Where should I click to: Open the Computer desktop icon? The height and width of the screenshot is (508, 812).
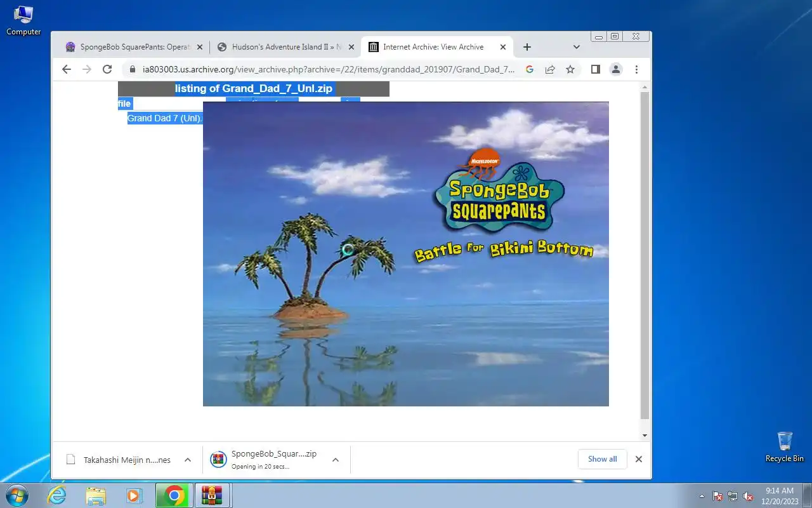pyautogui.click(x=23, y=20)
